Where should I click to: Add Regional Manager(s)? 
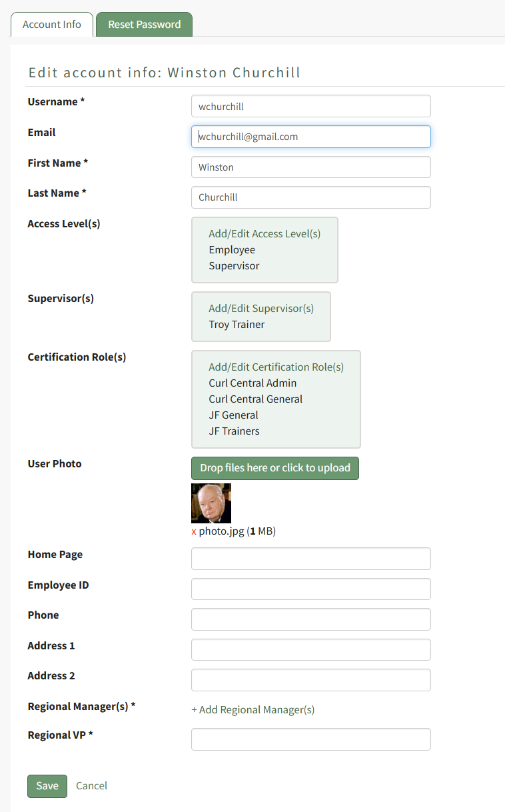click(253, 710)
